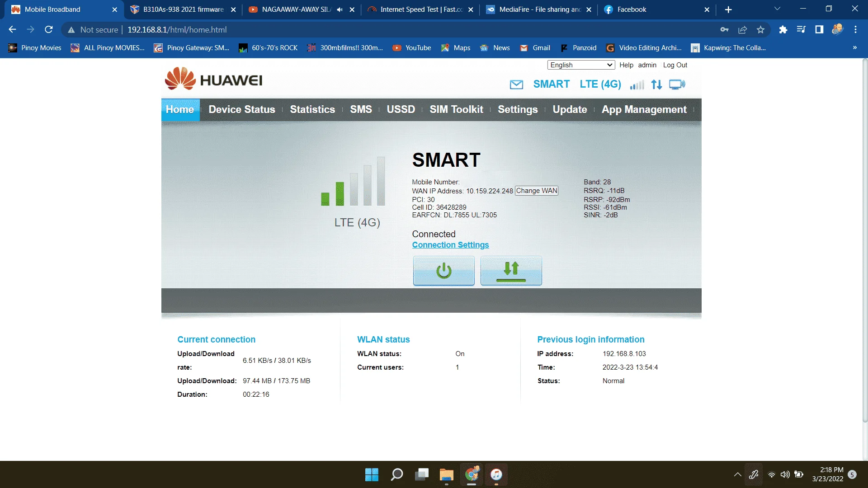Viewport: 868px width, 488px height.
Task: Open the SMS menu
Action: [361, 109]
